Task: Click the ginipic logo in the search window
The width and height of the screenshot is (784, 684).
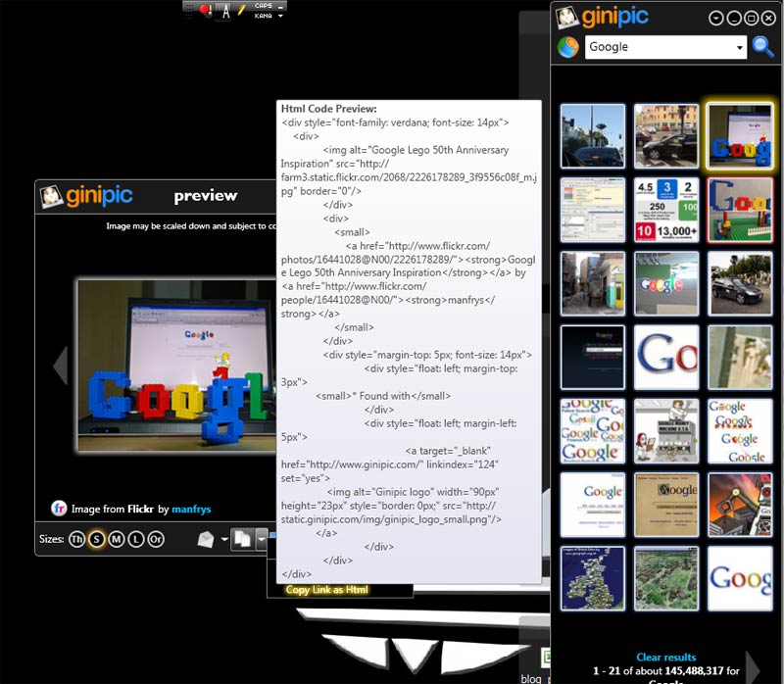Action: [x=602, y=17]
